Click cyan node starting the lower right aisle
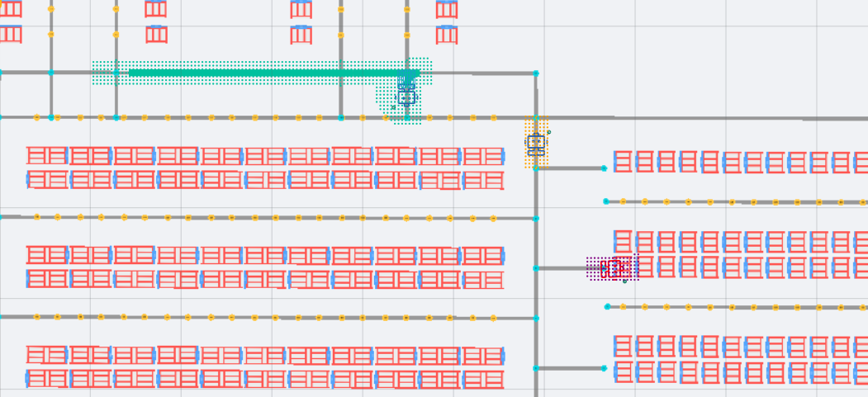The width and height of the screenshot is (868, 397). tap(608, 307)
